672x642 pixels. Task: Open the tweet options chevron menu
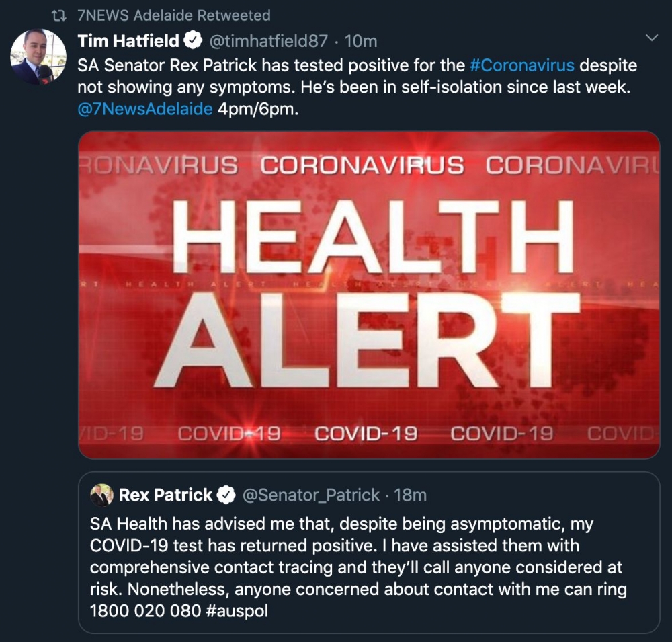click(x=651, y=38)
